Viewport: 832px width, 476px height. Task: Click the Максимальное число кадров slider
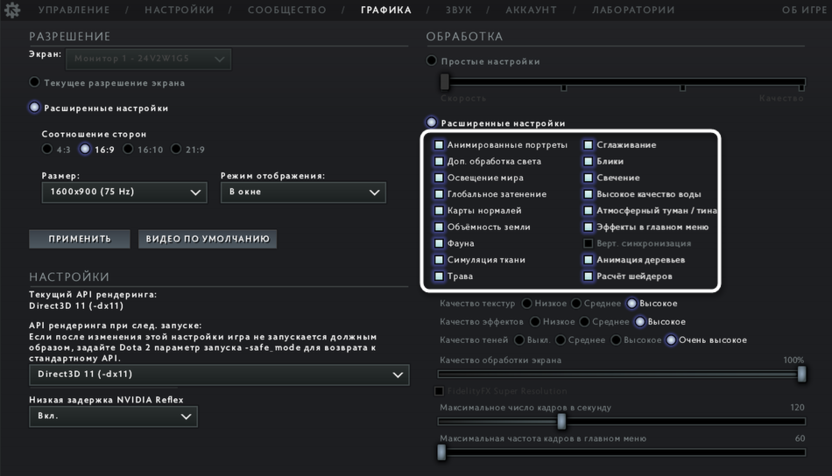(562, 422)
